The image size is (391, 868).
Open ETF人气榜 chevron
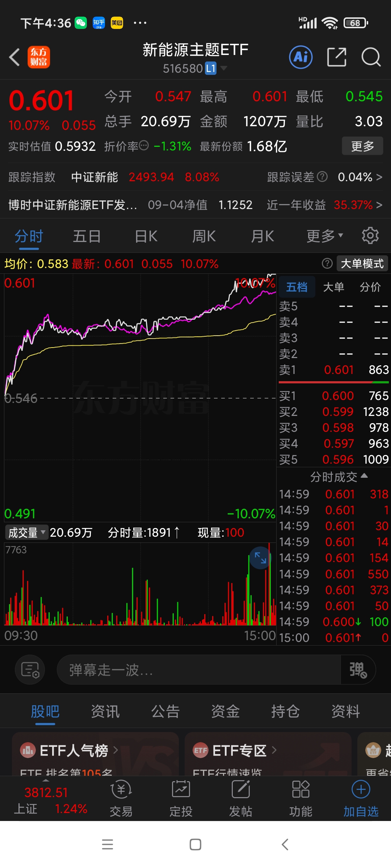[116, 750]
